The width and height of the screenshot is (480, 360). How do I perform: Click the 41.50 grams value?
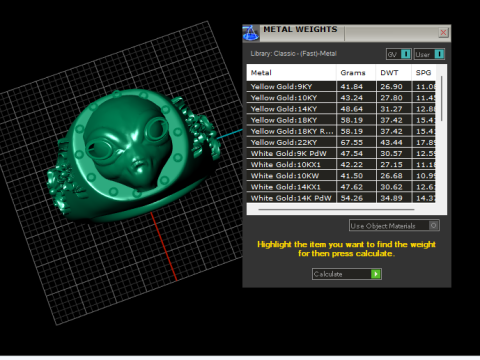coord(351,176)
